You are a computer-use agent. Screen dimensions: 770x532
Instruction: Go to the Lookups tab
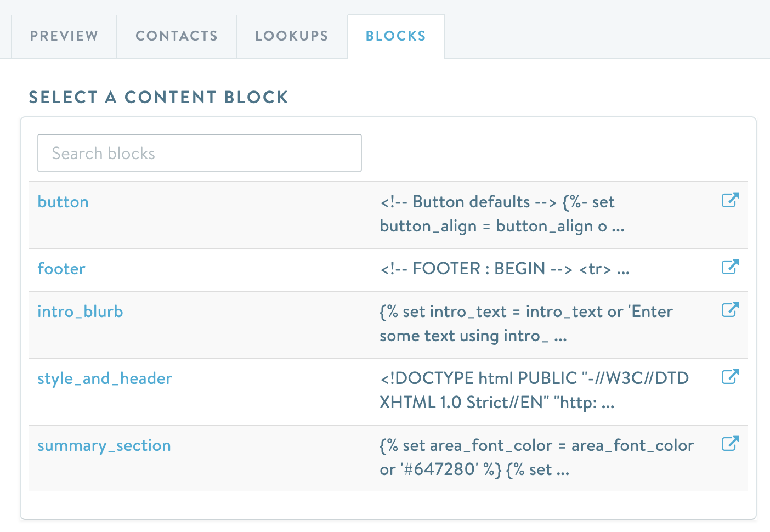pyautogui.click(x=292, y=36)
